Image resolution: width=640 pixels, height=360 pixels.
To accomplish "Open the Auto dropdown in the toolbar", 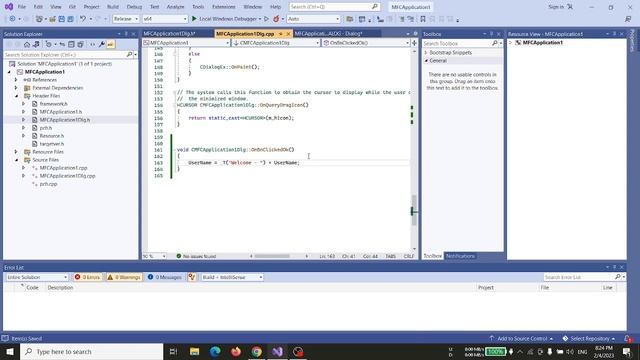I will pos(313,19).
